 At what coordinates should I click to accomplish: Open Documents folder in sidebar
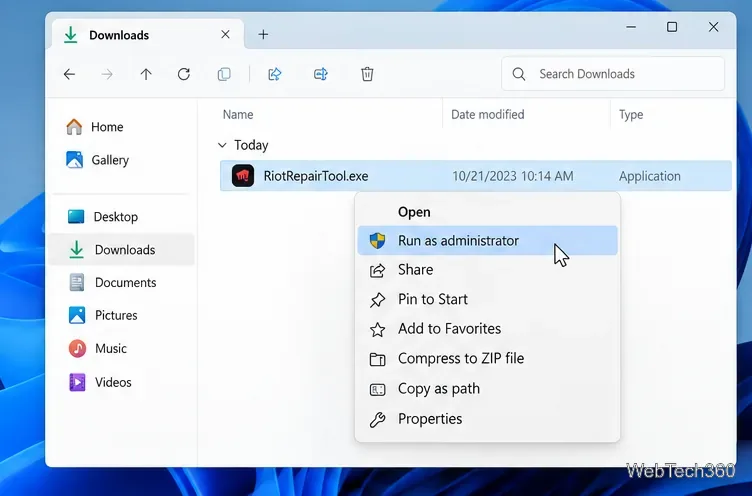(125, 283)
